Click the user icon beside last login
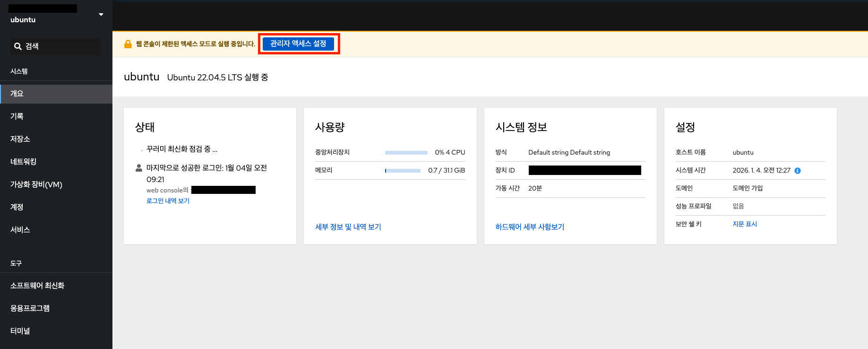Screen dimensions: 868x349 click(139, 168)
